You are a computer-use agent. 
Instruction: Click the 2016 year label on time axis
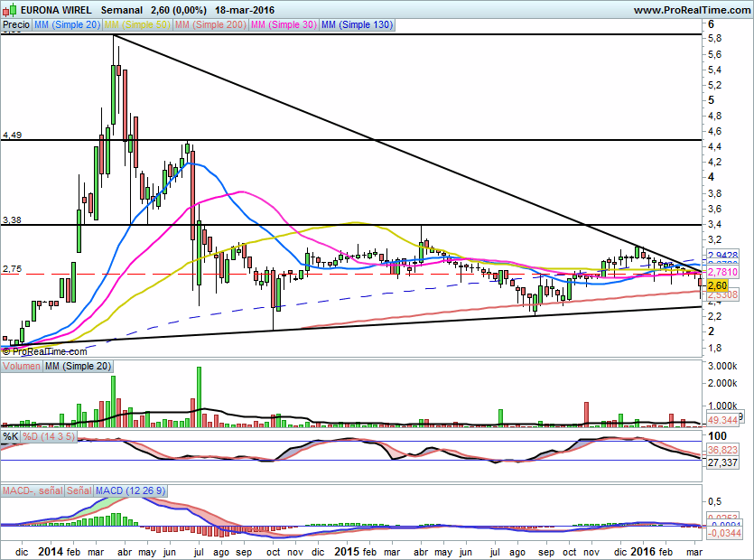click(x=643, y=551)
